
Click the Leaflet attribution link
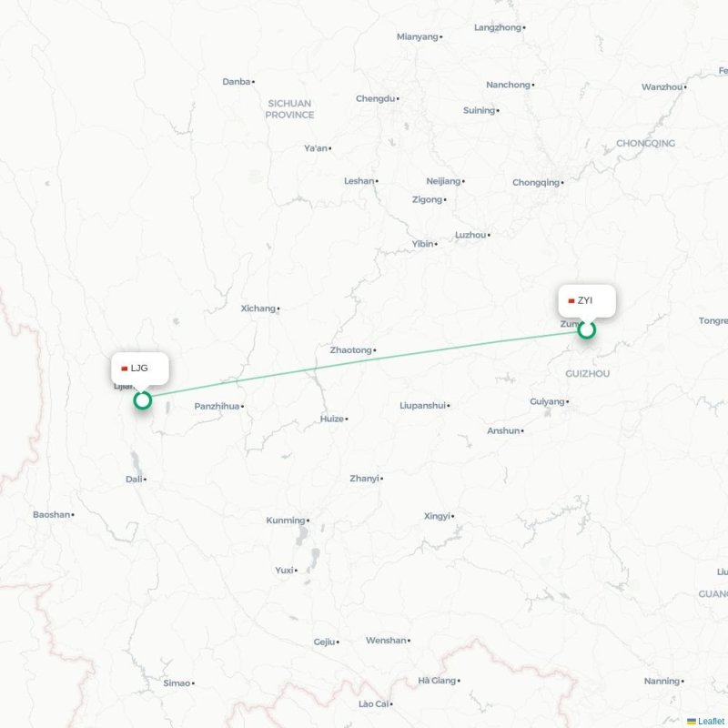[711, 721]
